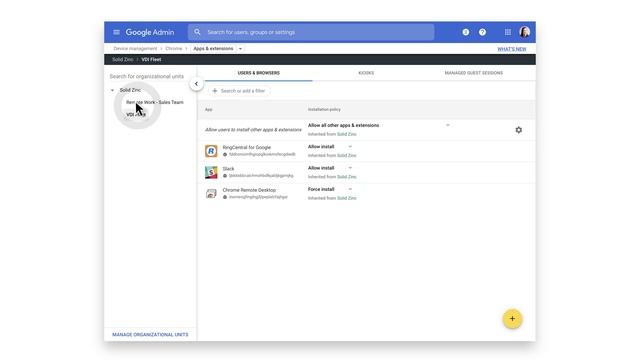
Task: Click Allow users to install other apps text
Action: coord(253,130)
